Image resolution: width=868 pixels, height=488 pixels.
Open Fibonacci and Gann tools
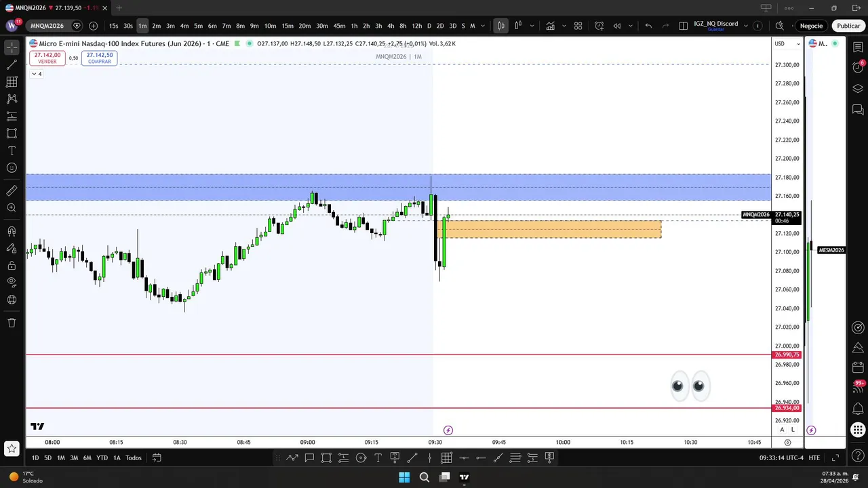coord(12,82)
